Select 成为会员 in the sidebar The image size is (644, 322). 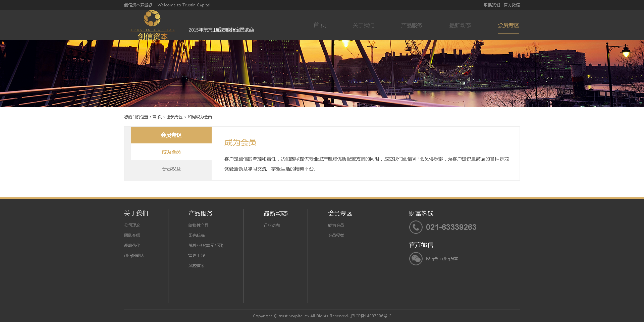click(x=171, y=152)
